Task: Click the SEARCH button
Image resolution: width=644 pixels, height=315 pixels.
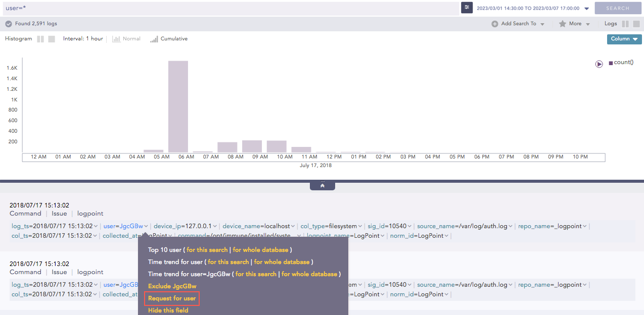Action: click(618, 8)
